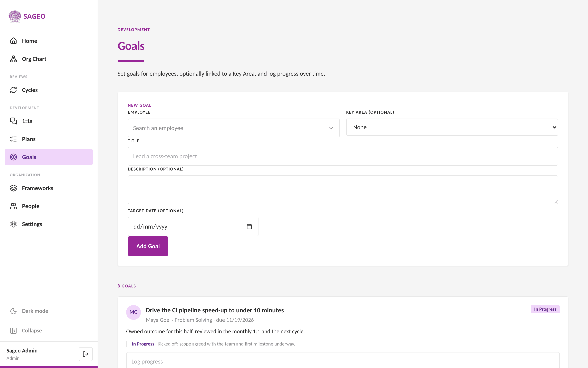This screenshot has height=368, width=588.
Task: Open Plans menu label
Action: (x=29, y=139)
